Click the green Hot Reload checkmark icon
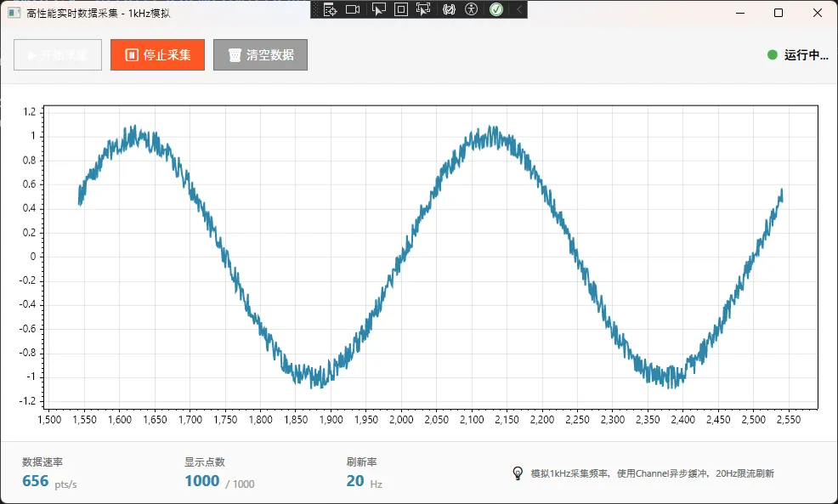The width and height of the screenshot is (838, 504). tap(496, 9)
